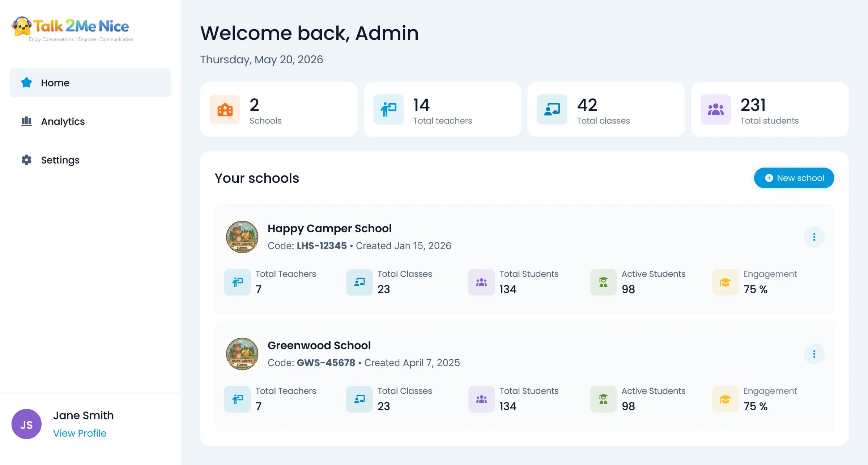
Task: Click Happy Camper's Active Students icon
Action: tap(603, 282)
